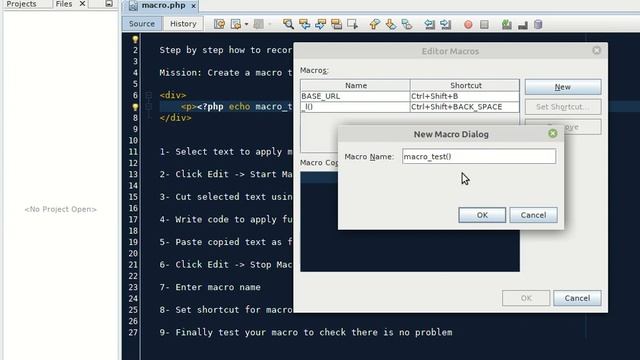Click the green Uncomment toolbar icon
This screenshot has height=360, width=640.
pos(507,24)
